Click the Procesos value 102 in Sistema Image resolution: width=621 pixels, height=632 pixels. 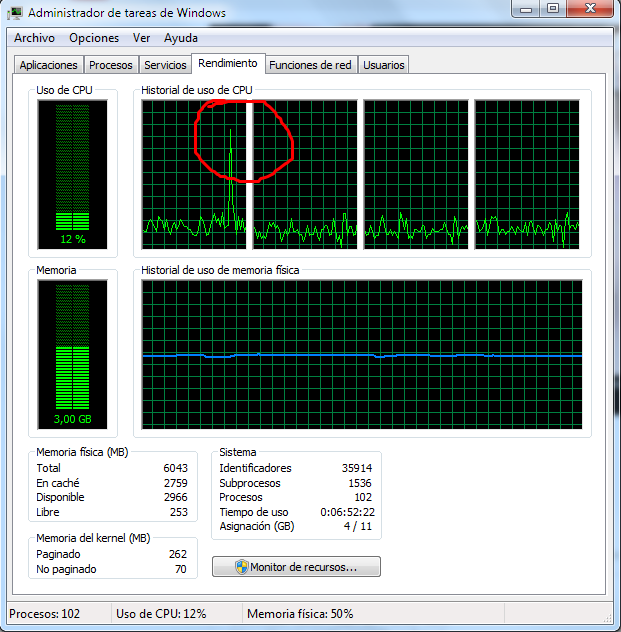363,497
